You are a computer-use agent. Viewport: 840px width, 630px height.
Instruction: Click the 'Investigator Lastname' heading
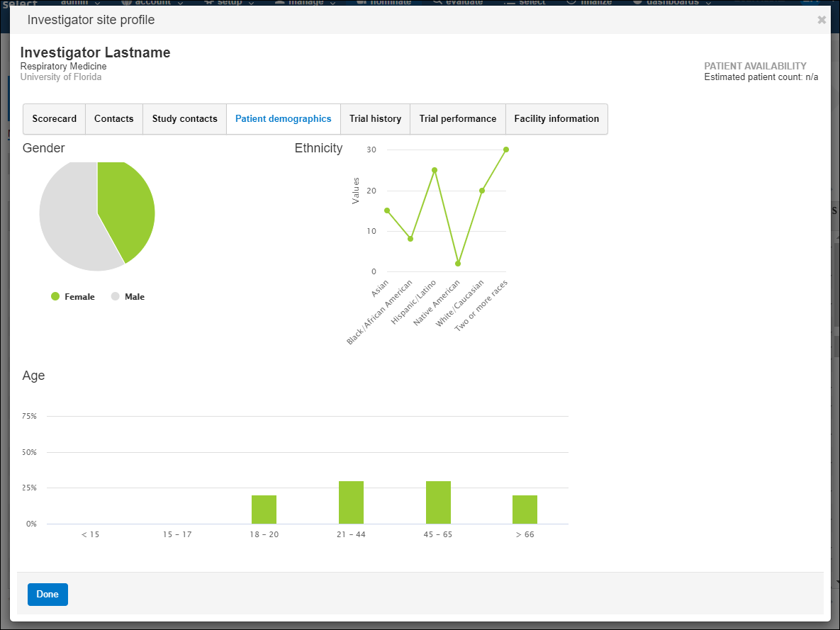click(96, 52)
